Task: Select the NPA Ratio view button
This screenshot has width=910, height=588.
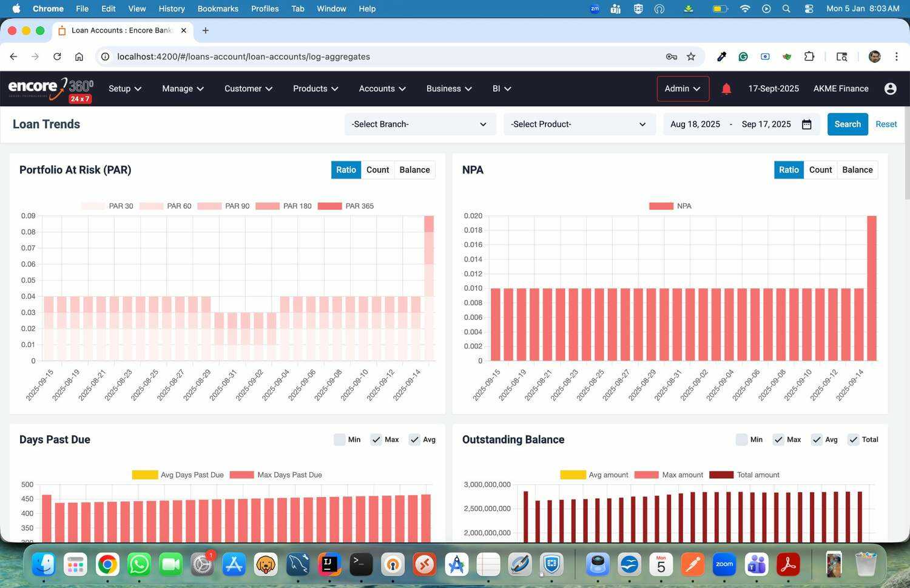Action: 789,170
